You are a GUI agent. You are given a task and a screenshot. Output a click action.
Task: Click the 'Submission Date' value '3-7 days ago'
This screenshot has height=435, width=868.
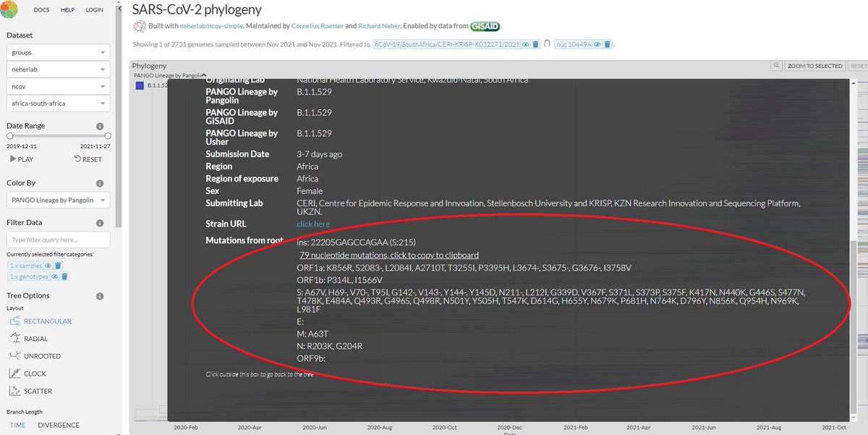pyautogui.click(x=320, y=154)
